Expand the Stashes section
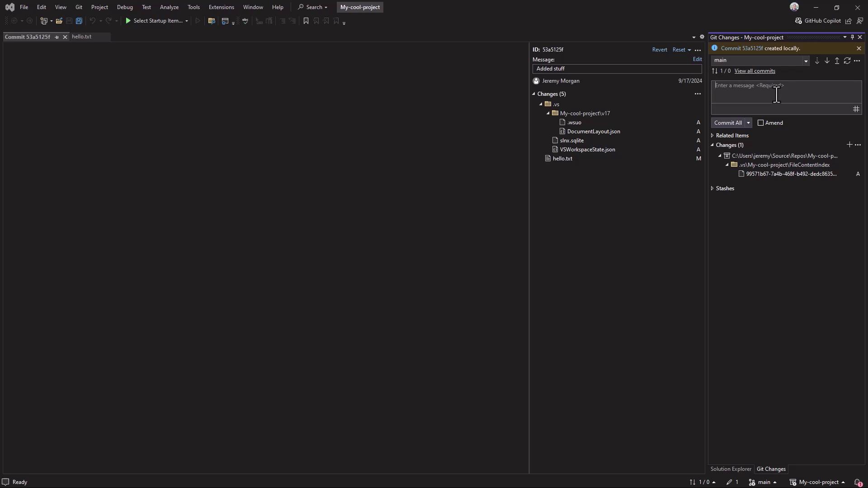Screen dimensions: 868x488 712,188
